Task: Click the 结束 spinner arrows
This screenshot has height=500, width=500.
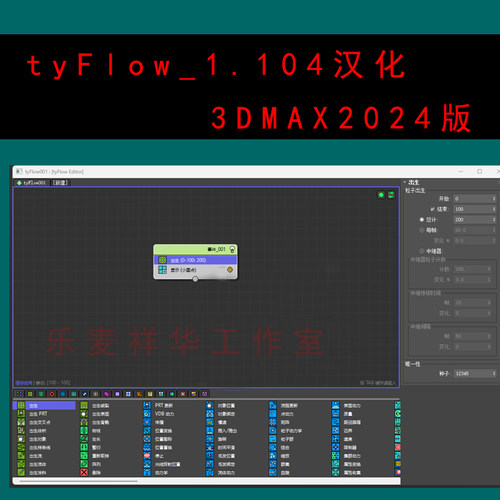Action: [x=494, y=209]
